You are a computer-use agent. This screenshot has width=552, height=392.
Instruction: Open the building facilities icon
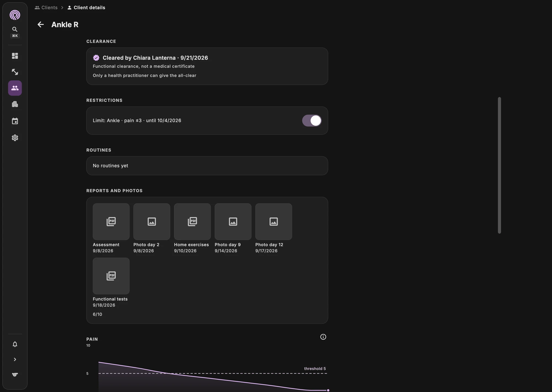pos(15,104)
